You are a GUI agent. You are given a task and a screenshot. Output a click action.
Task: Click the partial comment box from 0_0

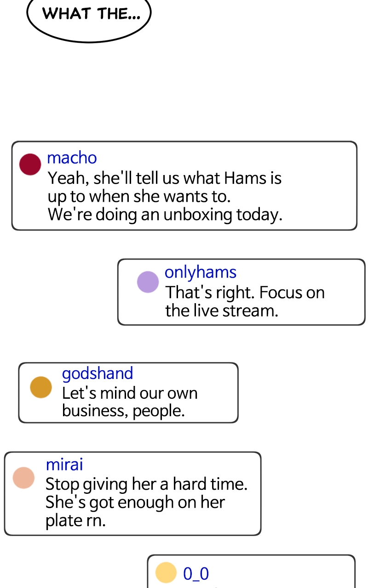(251, 571)
